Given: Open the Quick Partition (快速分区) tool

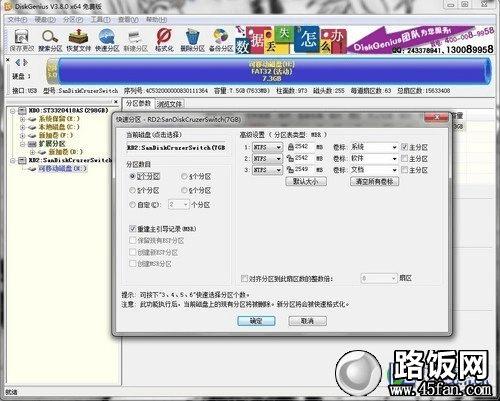Looking at the screenshot, I should (x=107, y=40).
